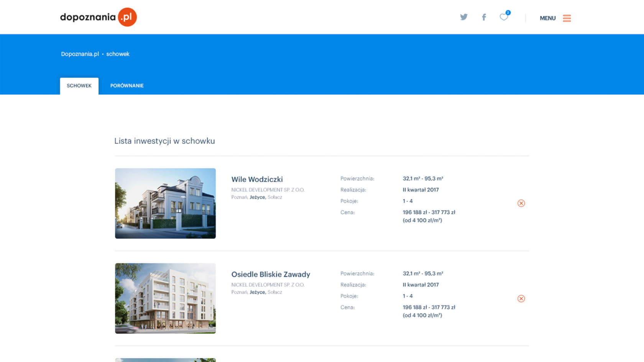This screenshot has width=644, height=362.
Task: Switch to the PORÓWNANIE tab
Action: click(x=127, y=86)
